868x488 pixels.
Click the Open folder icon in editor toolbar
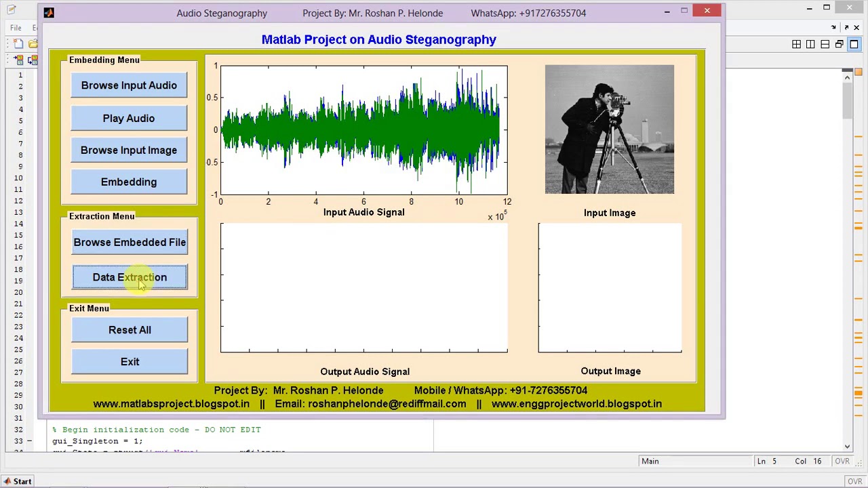point(33,44)
